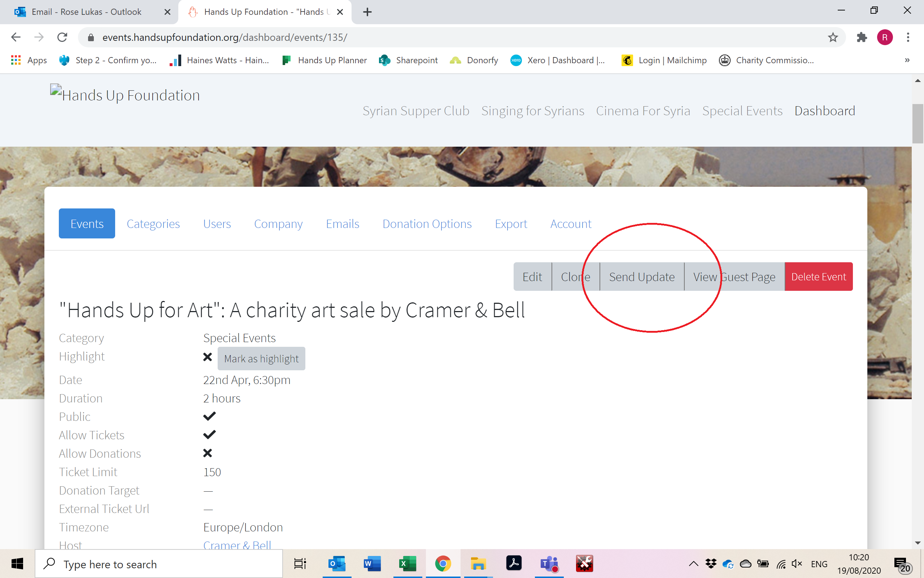Open the Step 2 - Confirm bookmark

[x=108, y=60]
